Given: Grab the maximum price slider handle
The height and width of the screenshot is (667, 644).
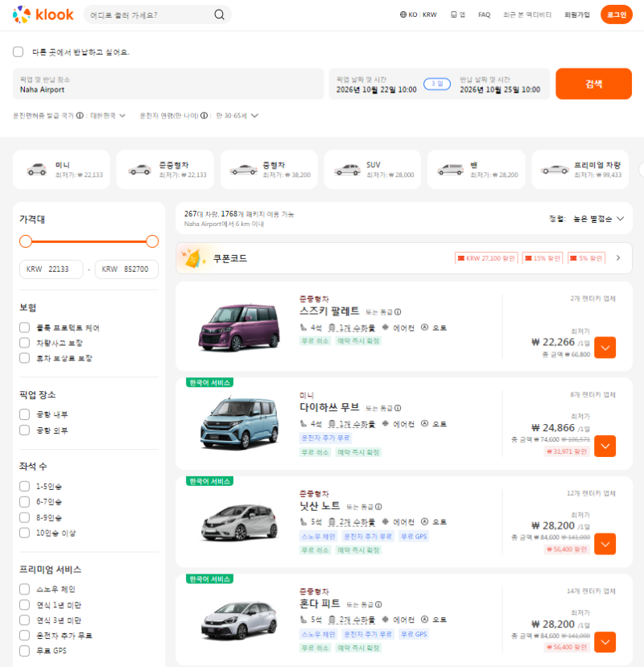Looking at the screenshot, I should click(152, 241).
